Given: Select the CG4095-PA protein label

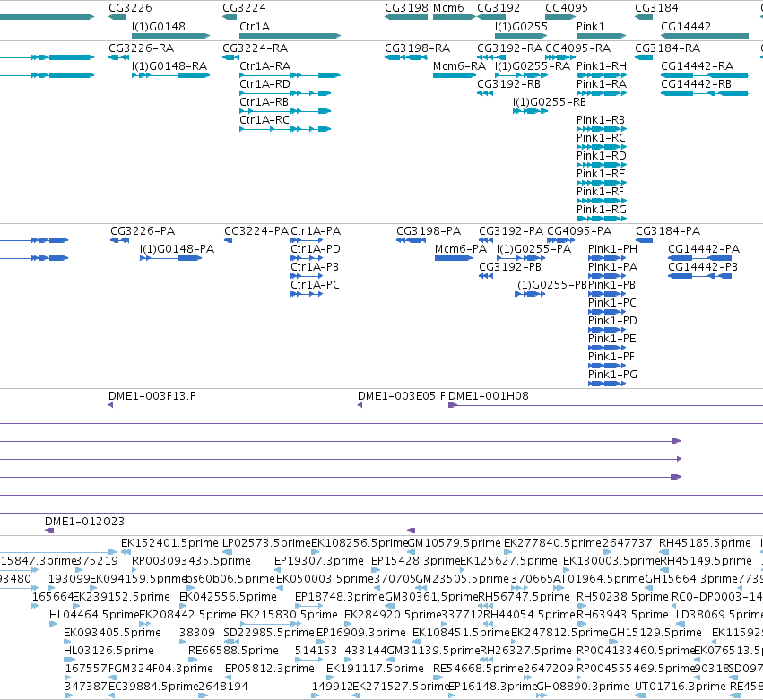Looking at the screenshot, I should pos(579,231).
